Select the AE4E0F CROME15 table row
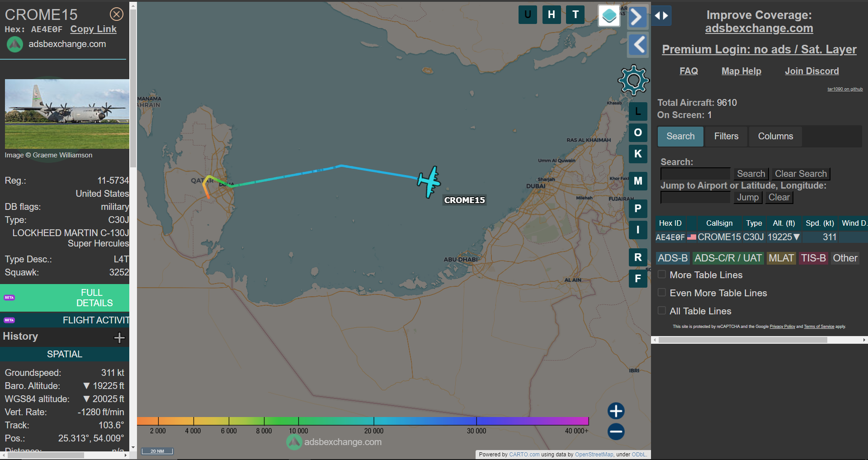The height and width of the screenshot is (460, 868). click(761, 237)
